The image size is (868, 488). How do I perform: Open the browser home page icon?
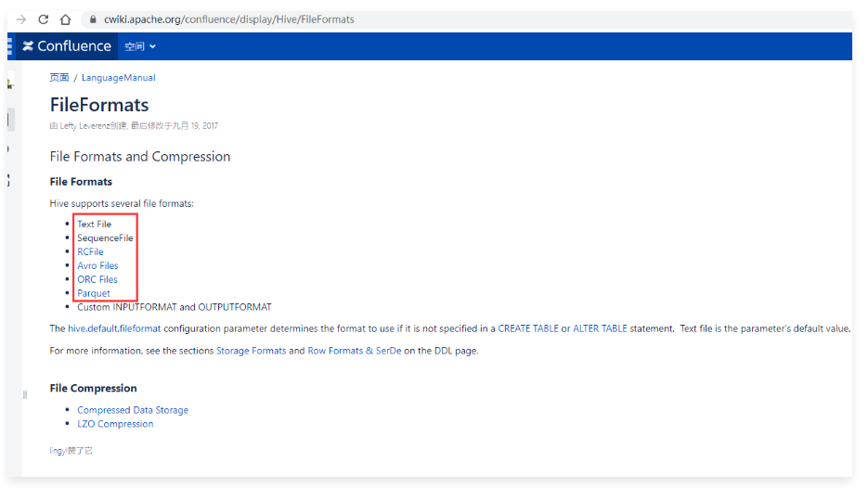[x=65, y=19]
